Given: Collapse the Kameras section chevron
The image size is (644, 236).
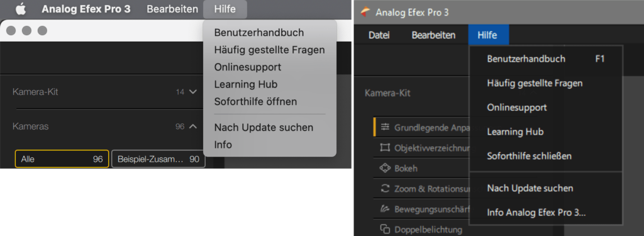Looking at the screenshot, I should (x=193, y=126).
